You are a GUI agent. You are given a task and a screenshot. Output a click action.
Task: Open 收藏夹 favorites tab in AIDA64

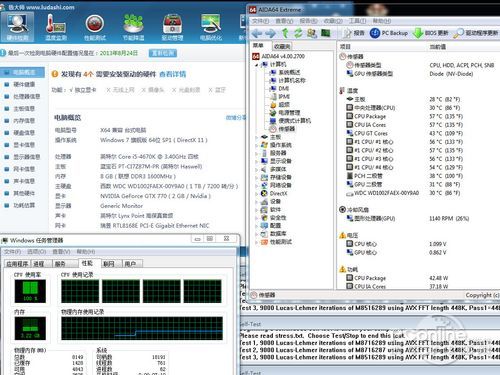tap(282, 46)
